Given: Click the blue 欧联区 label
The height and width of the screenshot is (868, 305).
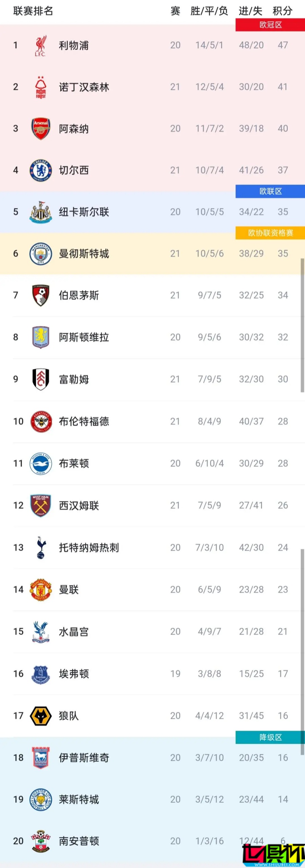Looking at the screenshot, I should tap(270, 191).
